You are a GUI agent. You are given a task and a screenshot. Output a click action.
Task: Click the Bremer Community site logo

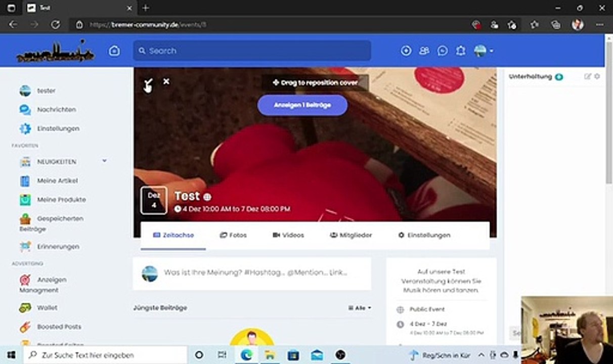point(55,52)
